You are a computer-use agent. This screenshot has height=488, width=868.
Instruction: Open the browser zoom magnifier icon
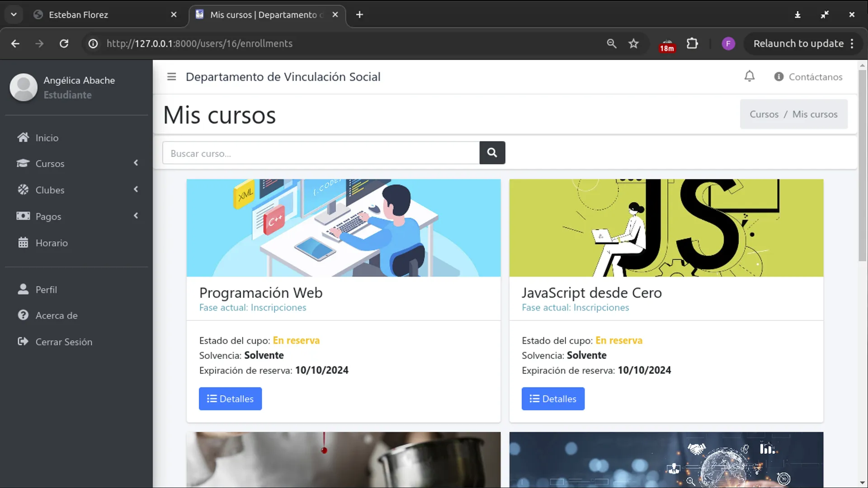[x=612, y=43]
